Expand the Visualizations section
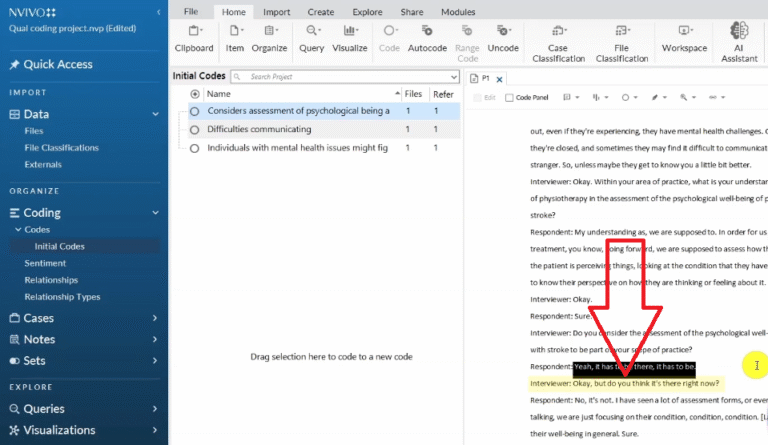 pyautogui.click(x=155, y=430)
